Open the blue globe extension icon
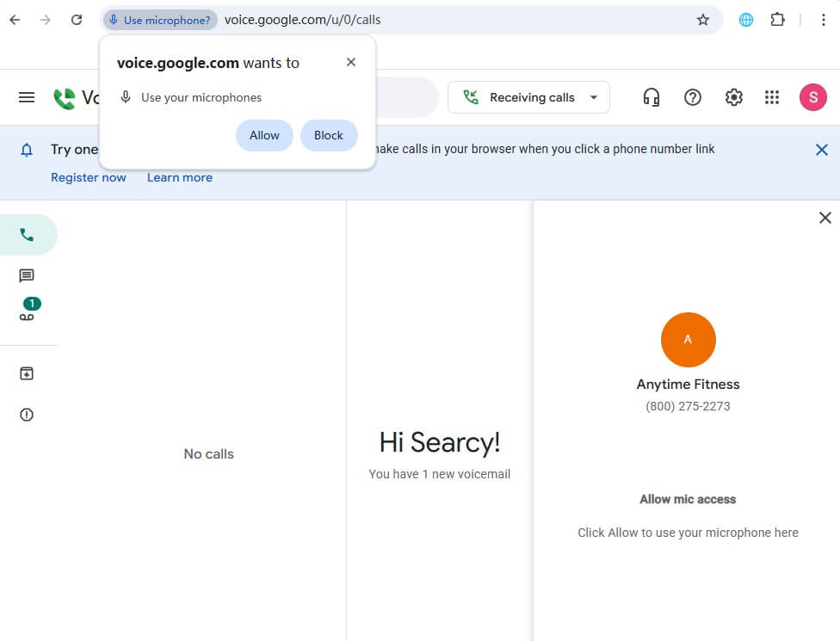Screen dimensions: 840x641 pos(745,20)
